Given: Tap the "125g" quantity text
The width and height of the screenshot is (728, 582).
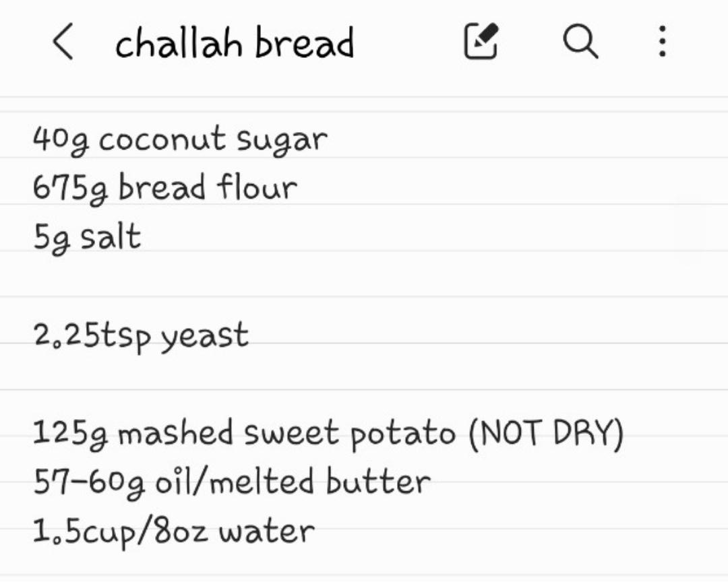Looking at the screenshot, I should coord(71,434).
